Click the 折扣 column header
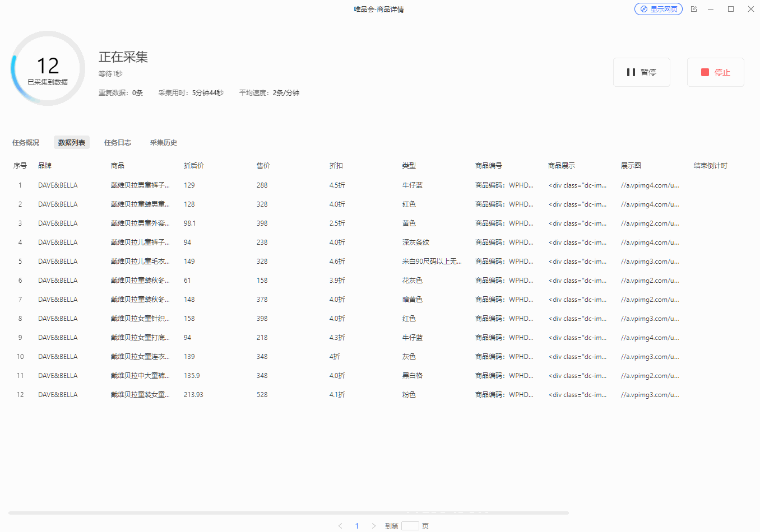 click(x=336, y=166)
